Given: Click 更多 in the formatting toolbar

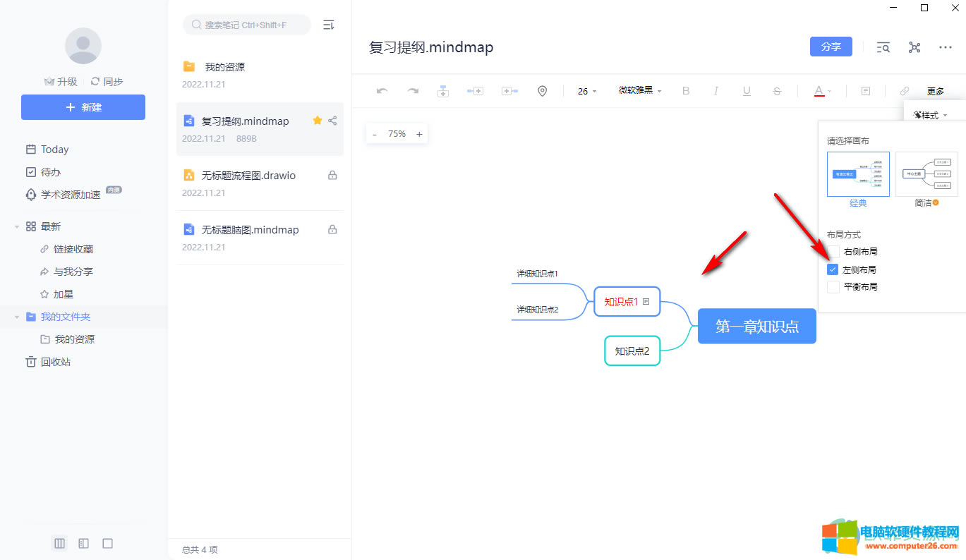Looking at the screenshot, I should pyautogui.click(x=936, y=91).
